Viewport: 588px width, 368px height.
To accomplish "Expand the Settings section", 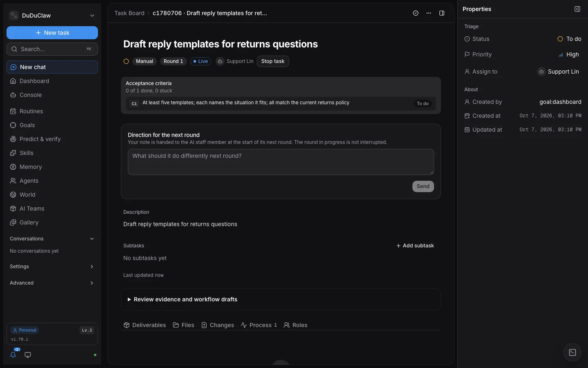I will 52,267.
